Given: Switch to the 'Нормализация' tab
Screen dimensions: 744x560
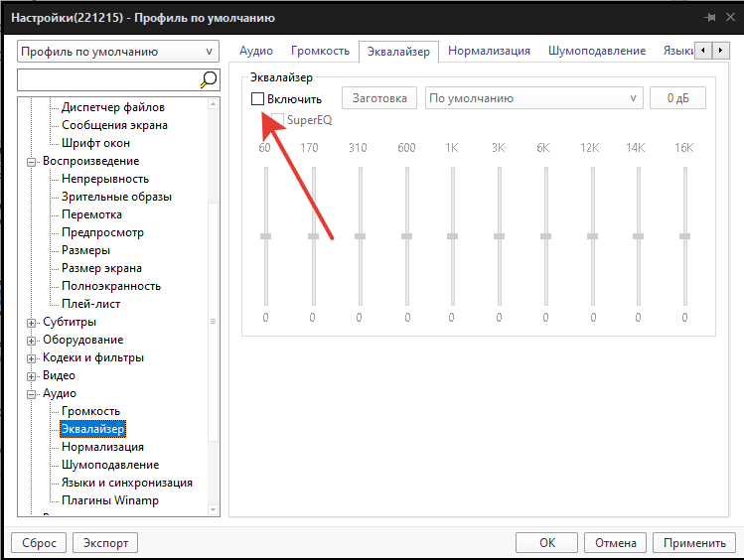Looking at the screenshot, I should point(489,51).
